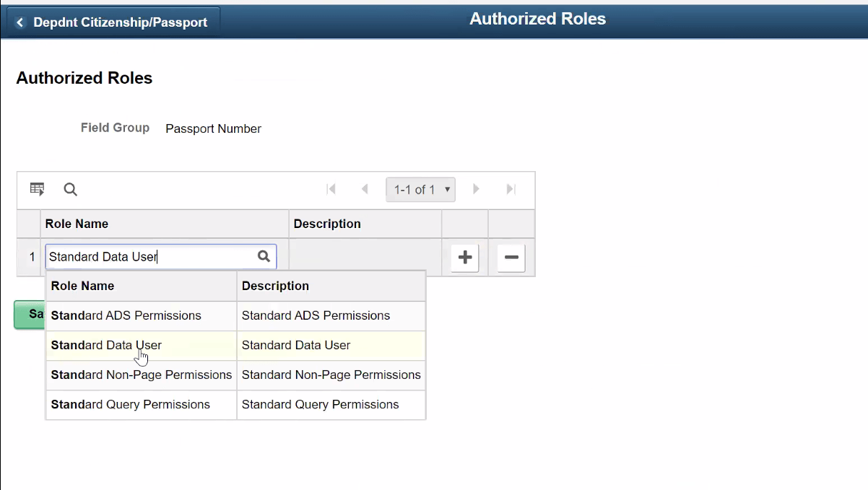Select Standard ADS Permissions from the list

126,315
